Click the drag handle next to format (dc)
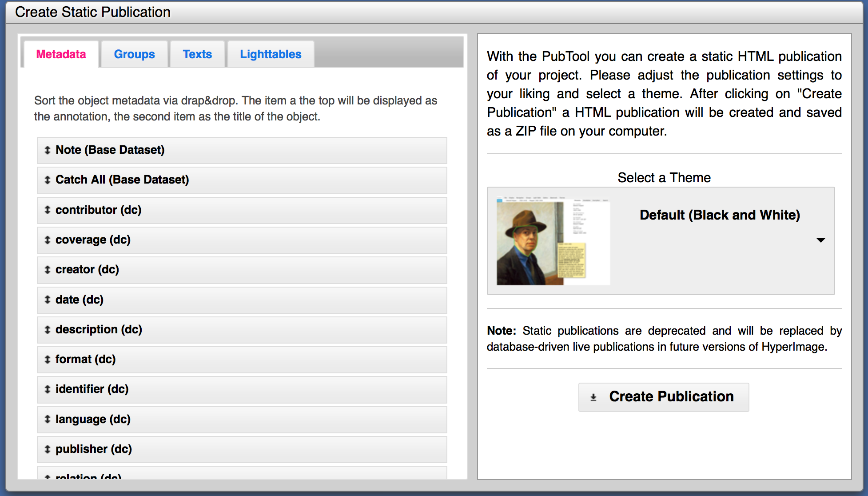The image size is (868, 496). click(48, 360)
